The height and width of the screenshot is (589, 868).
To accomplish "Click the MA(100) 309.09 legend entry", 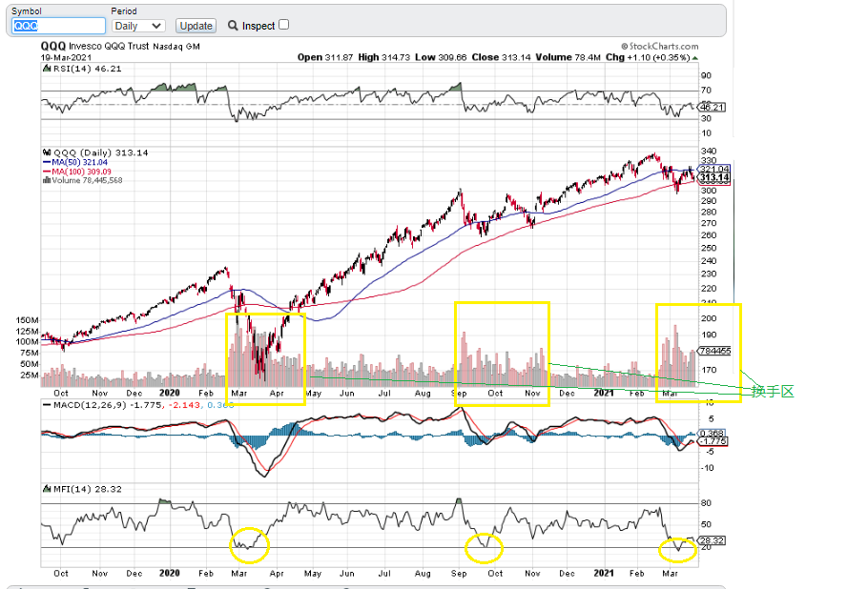I will coord(77,172).
